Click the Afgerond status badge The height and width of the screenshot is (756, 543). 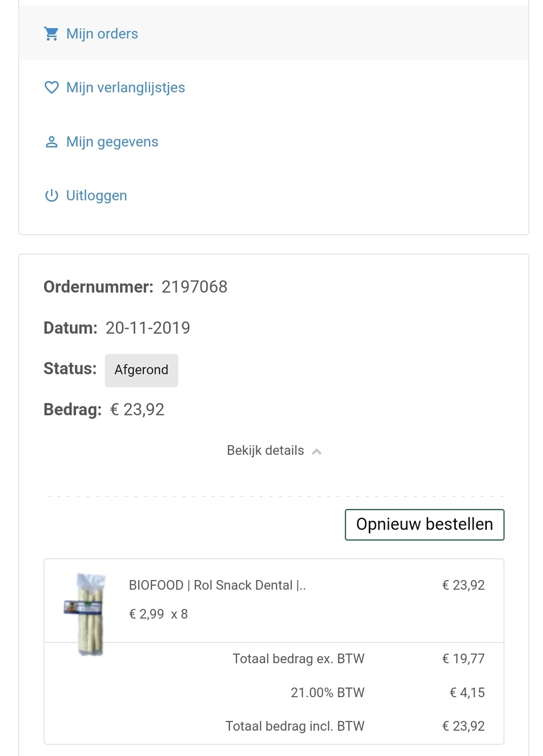(142, 370)
